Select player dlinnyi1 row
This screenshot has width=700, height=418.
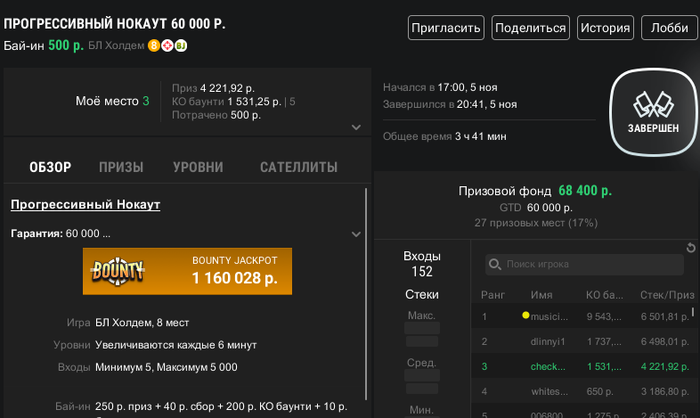tap(583, 341)
